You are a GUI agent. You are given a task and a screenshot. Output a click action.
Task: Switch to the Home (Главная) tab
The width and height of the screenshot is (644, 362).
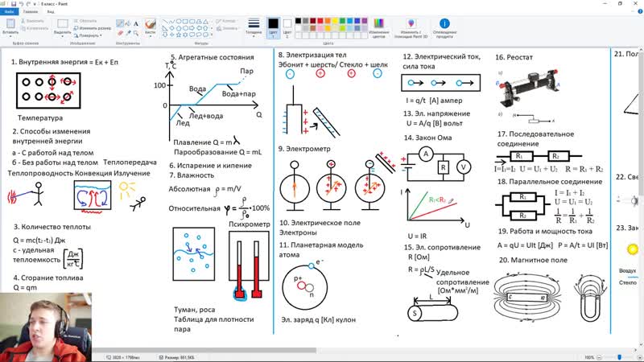31,11
